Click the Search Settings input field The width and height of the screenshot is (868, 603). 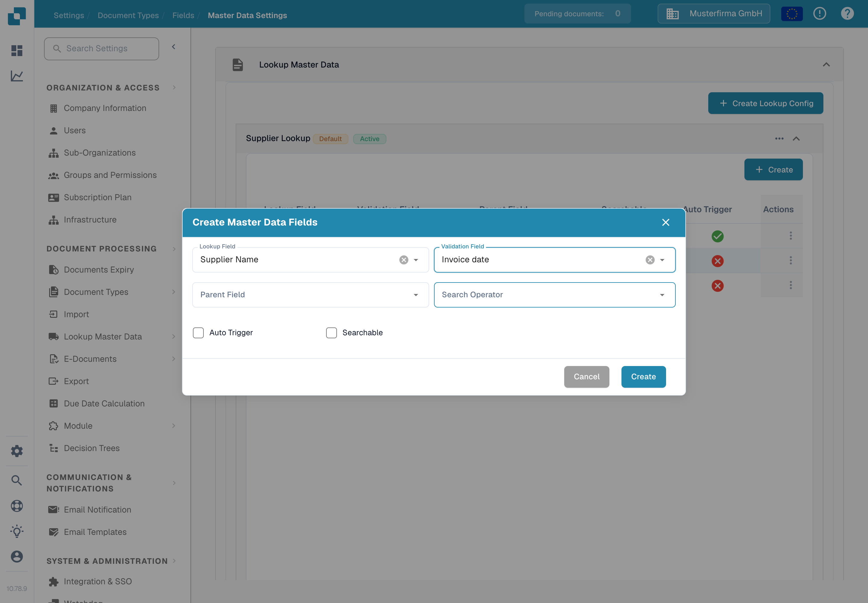tap(102, 49)
